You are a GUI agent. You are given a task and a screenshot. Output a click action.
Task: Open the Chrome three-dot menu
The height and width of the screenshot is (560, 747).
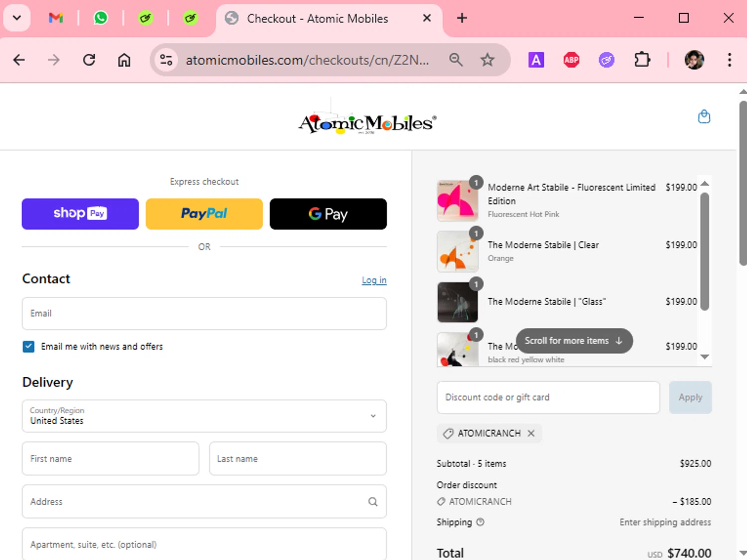click(729, 60)
